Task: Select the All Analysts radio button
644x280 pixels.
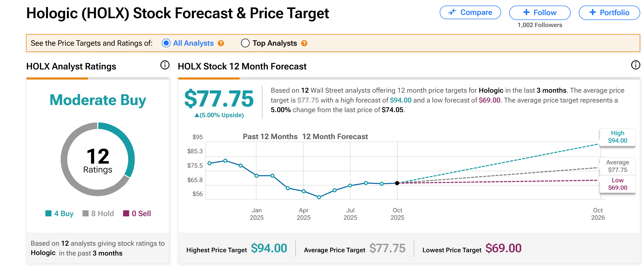Action: point(166,43)
